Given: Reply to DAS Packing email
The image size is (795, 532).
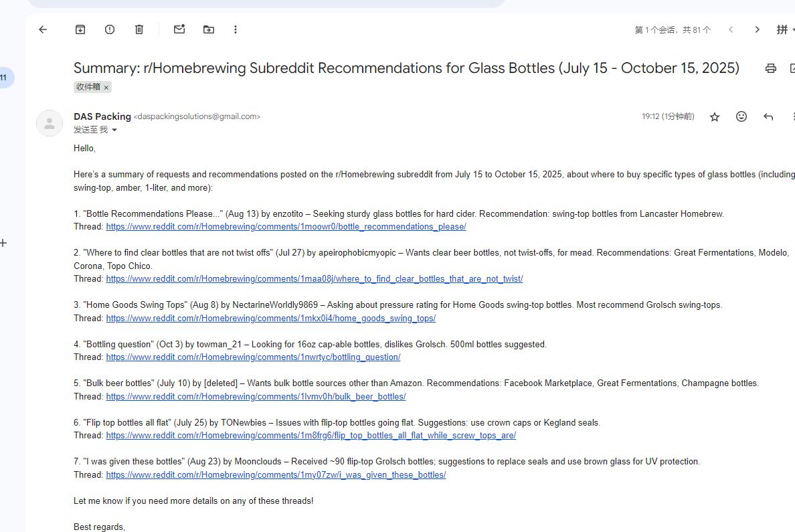Looking at the screenshot, I should click(768, 116).
